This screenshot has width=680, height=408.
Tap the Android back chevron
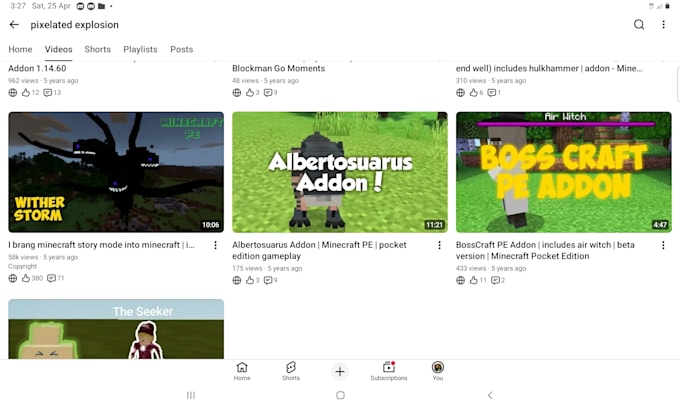click(490, 395)
